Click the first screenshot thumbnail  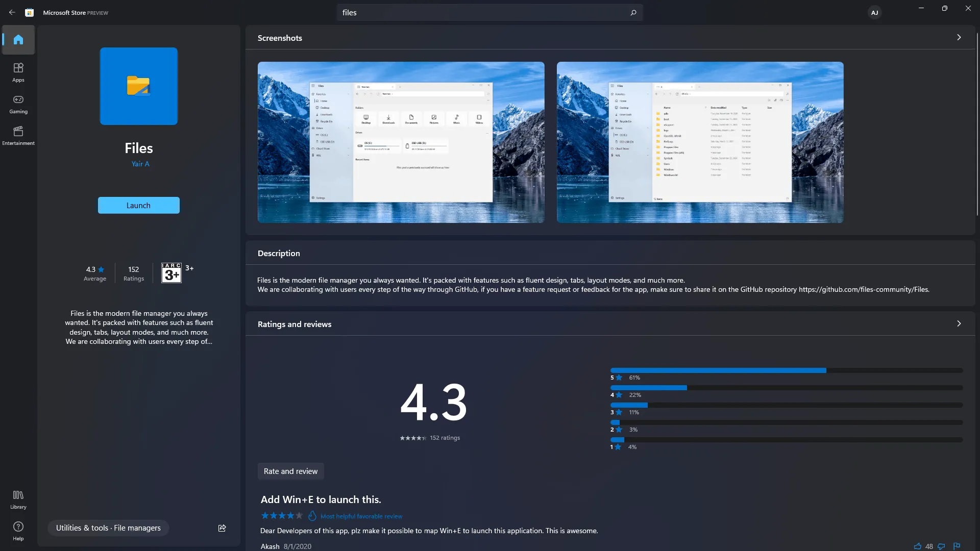coord(401,142)
